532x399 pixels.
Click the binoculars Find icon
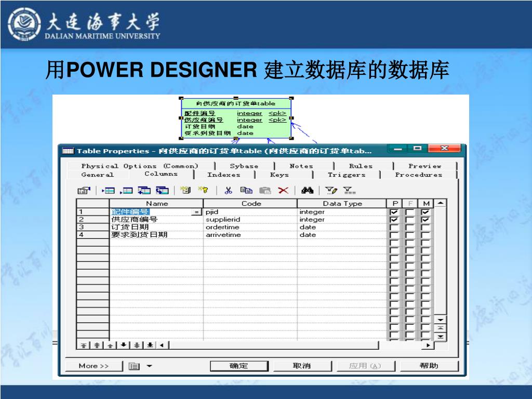[x=308, y=190]
